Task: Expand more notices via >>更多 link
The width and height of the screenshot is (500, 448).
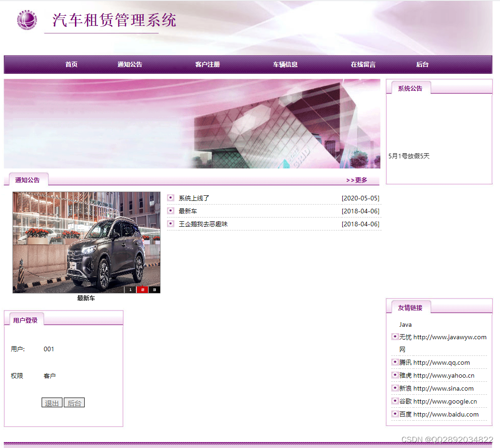Action: (x=357, y=180)
